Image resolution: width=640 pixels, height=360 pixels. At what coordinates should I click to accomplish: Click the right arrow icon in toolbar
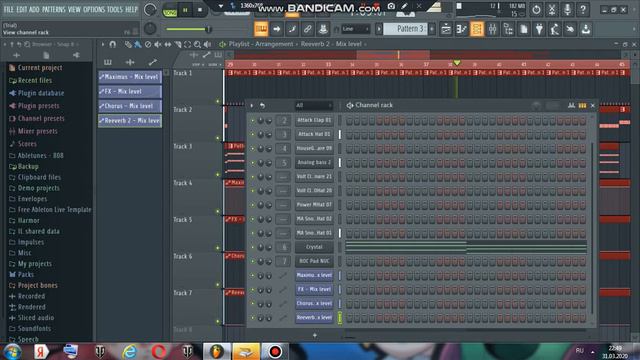(x=276, y=29)
